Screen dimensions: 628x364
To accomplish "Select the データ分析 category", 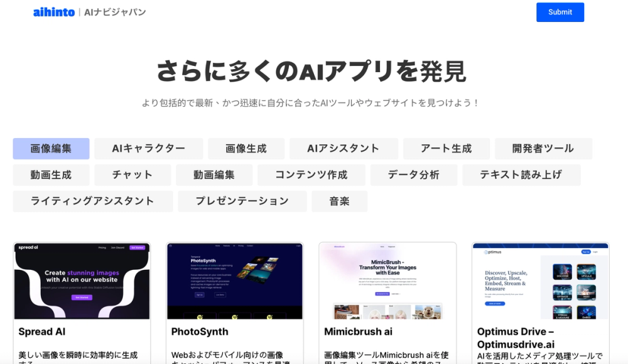I will (414, 174).
